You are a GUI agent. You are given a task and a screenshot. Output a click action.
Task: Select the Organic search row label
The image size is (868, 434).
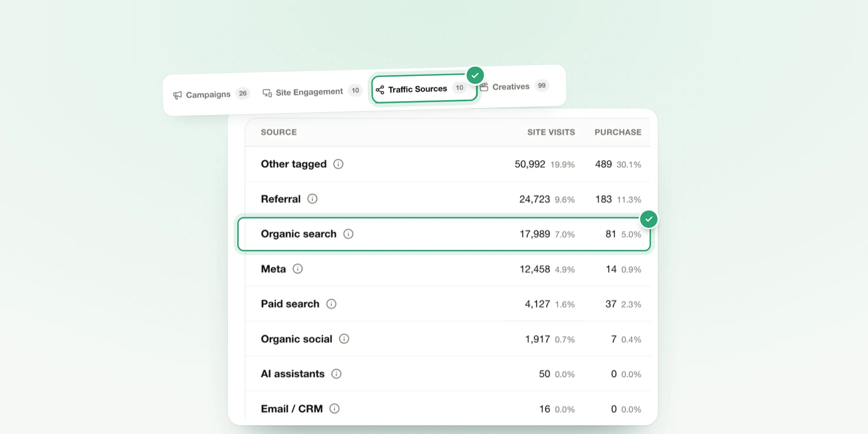[x=299, y=234]
